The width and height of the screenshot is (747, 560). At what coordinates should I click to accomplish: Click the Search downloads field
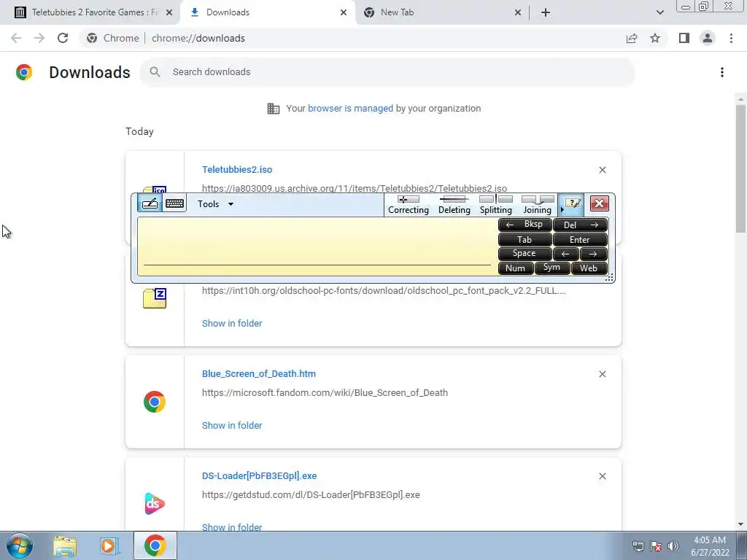coord(387,72)
